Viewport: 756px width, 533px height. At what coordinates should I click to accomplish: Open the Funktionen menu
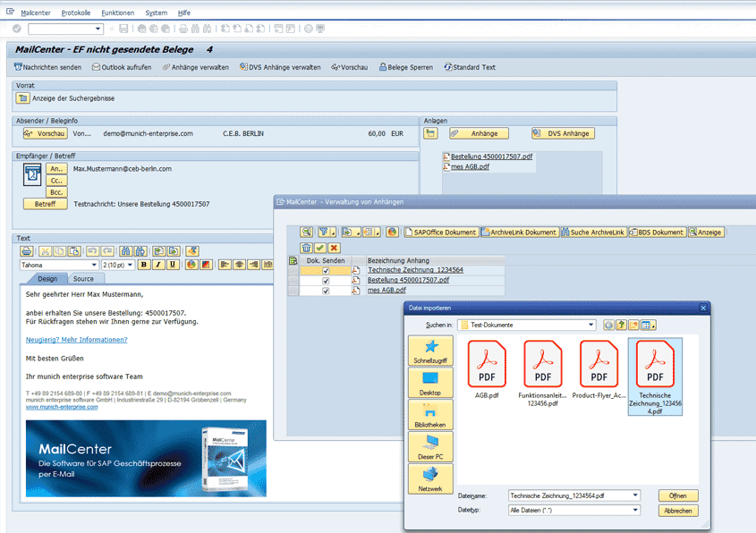click(117, 13)
